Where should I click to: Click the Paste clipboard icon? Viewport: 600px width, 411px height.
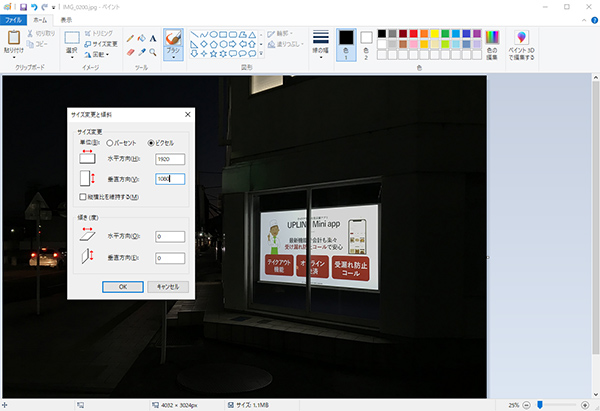pyautogui.click(x=14, y=38)
